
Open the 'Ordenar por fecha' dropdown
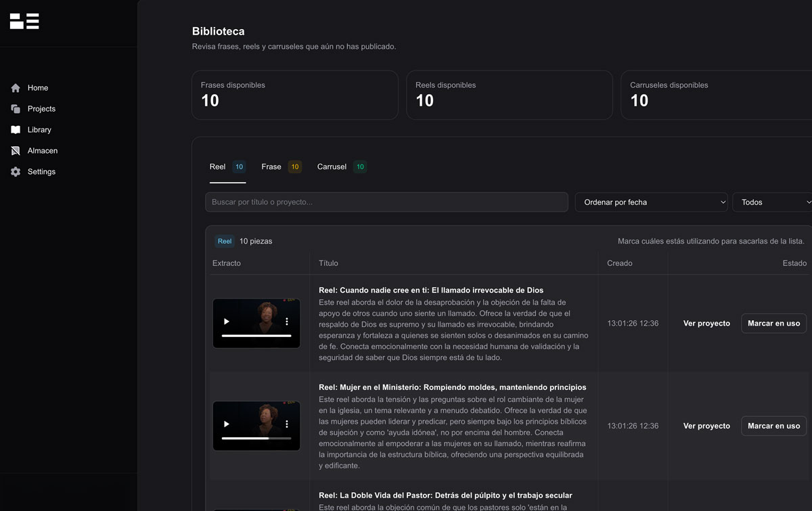[x=651, y=202]
